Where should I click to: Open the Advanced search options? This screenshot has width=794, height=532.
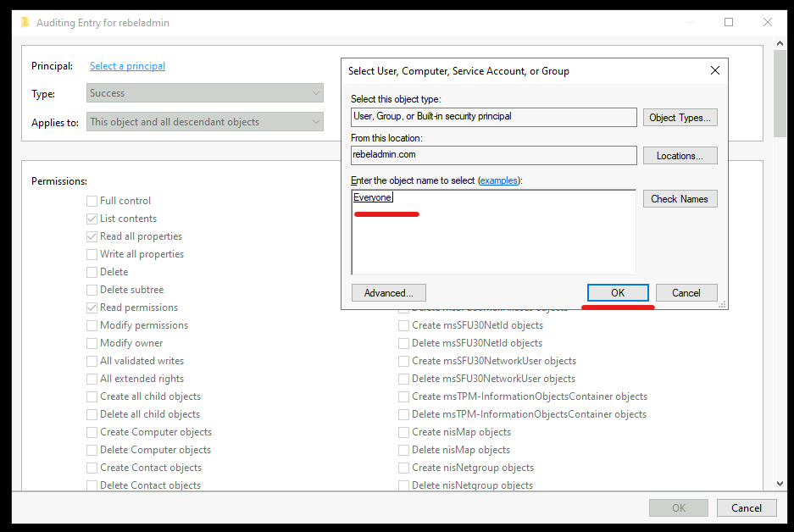(x=388, y=293)
